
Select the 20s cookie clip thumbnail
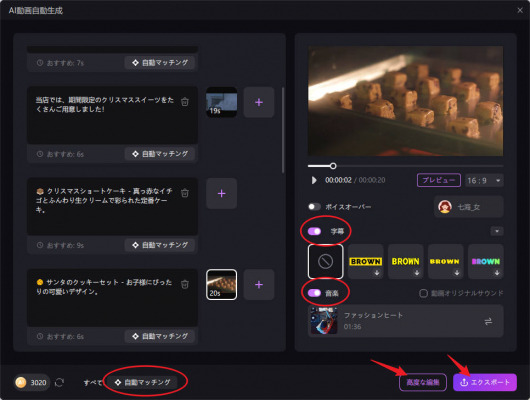[x=221, y=285]
